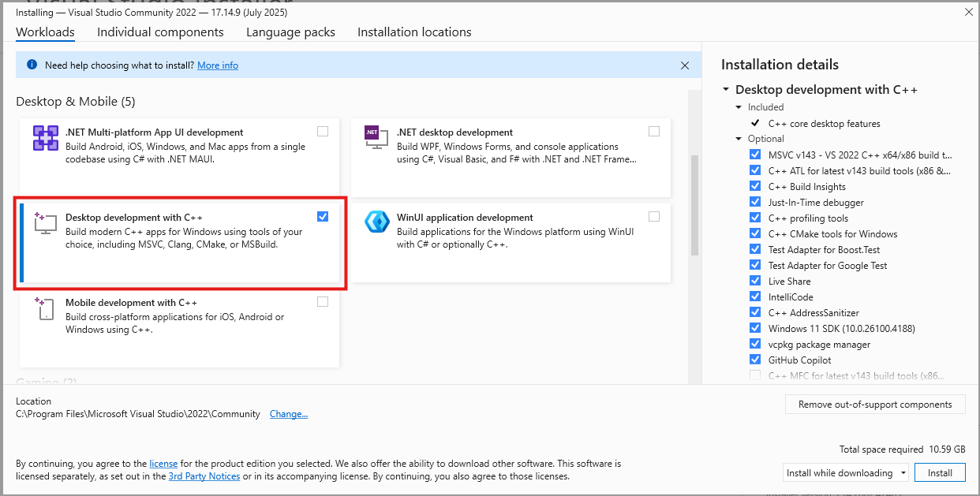Open the More info link
980x496 pixels.
(x=218, y=65)
